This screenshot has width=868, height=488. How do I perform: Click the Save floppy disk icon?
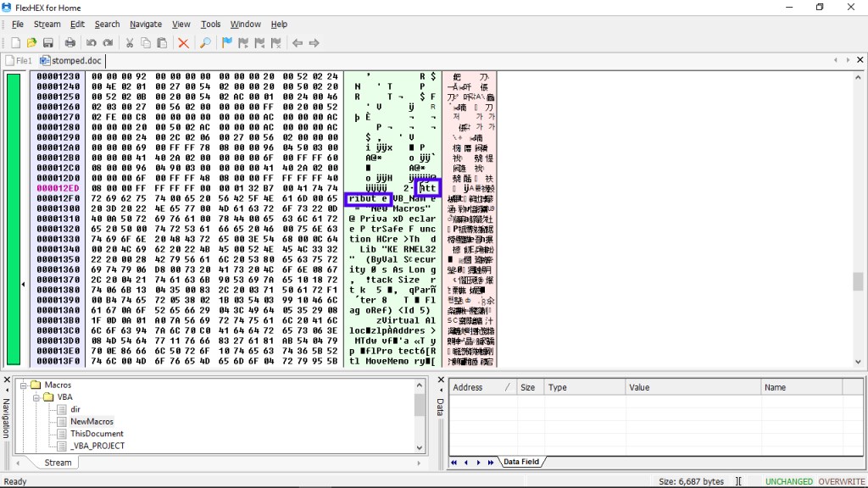click(x=48, y=43)
